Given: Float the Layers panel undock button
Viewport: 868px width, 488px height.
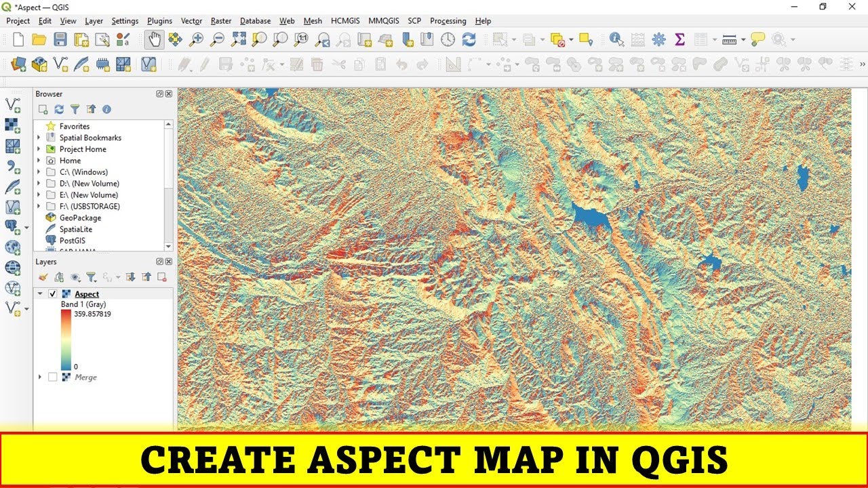Looking at the screenshot, I should [x=160, y=262].
